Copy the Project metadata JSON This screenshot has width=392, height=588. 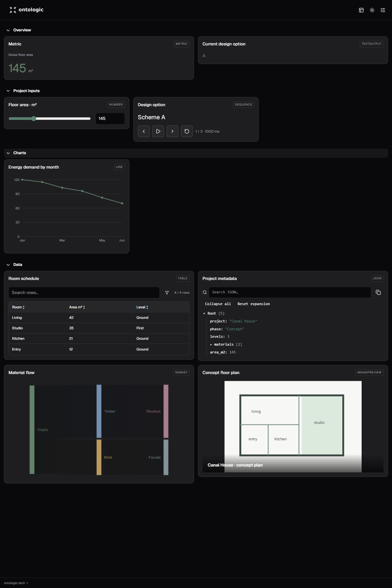pyautogui.click(x=378, y=292)
